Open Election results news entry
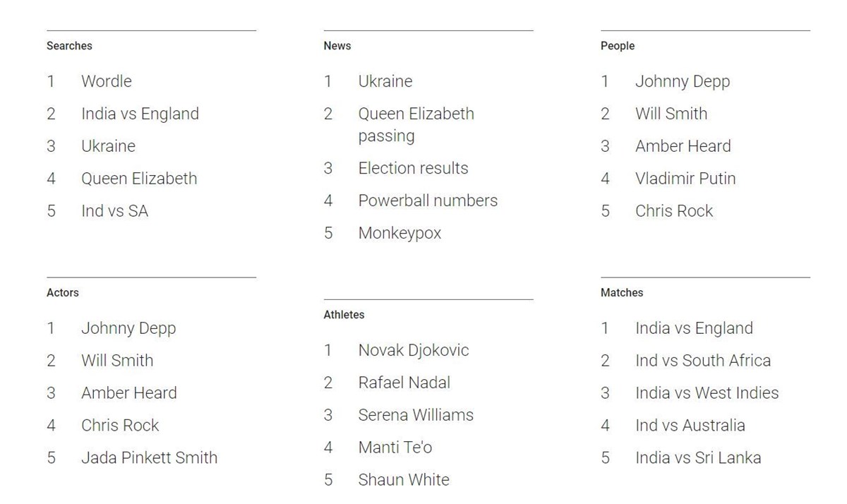847x504 pixels. coord(413,168)
